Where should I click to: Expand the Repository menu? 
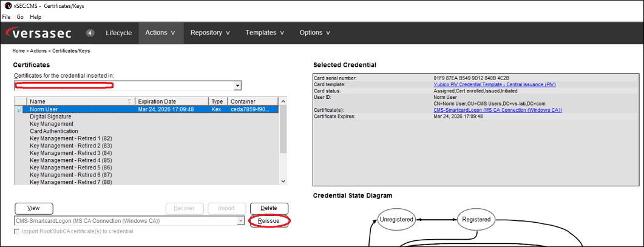pos(210,33)
